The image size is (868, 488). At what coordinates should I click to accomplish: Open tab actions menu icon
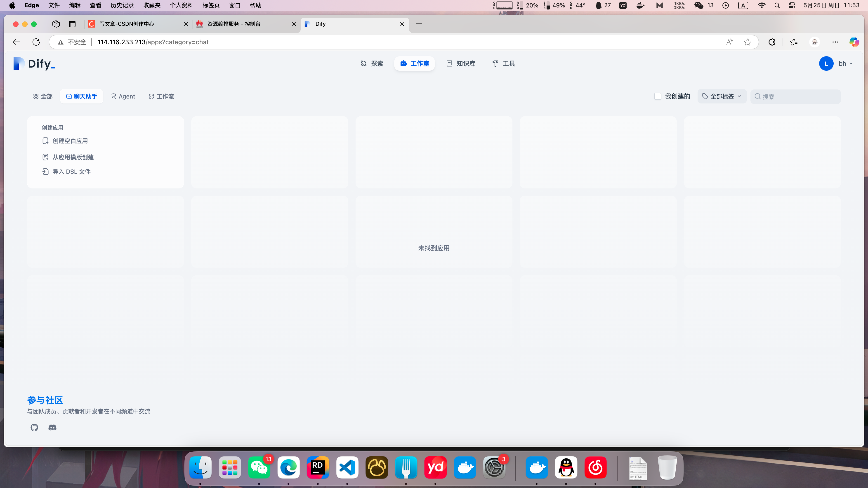[x=72, y=24]
